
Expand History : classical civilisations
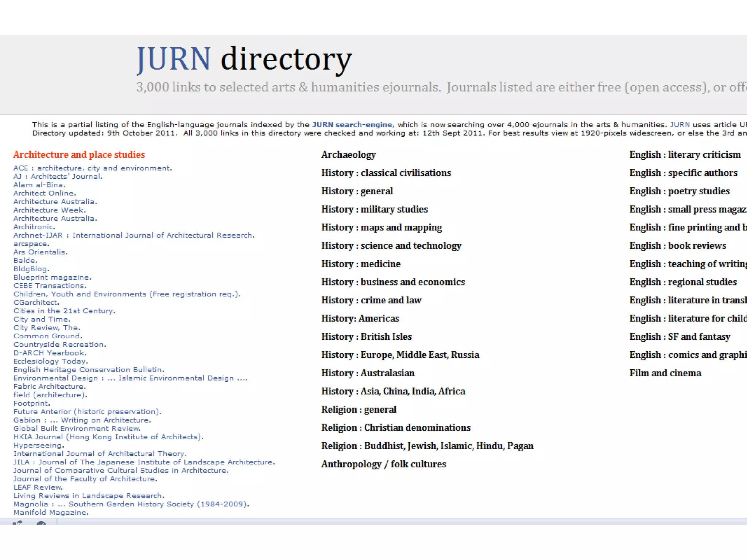click(386, 173)
